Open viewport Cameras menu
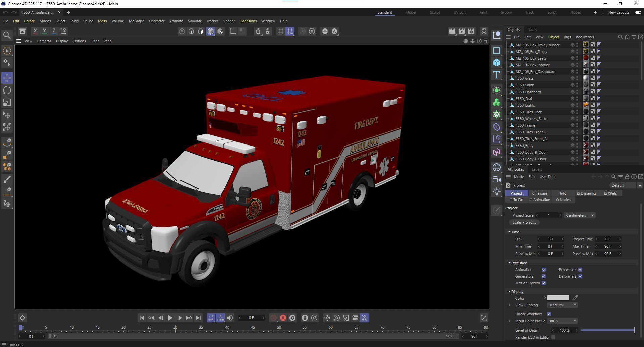 click(44, 41)
